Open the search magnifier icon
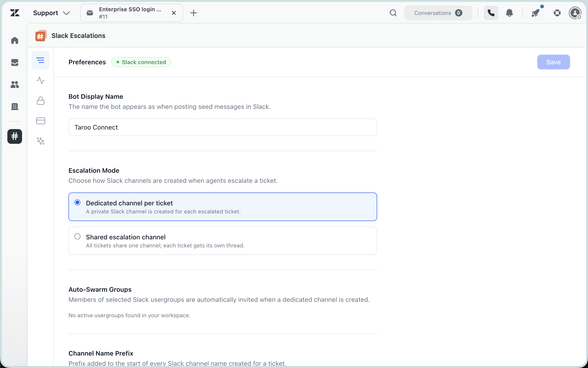Viewport: 588px width, 368px height. coord(393,13)
